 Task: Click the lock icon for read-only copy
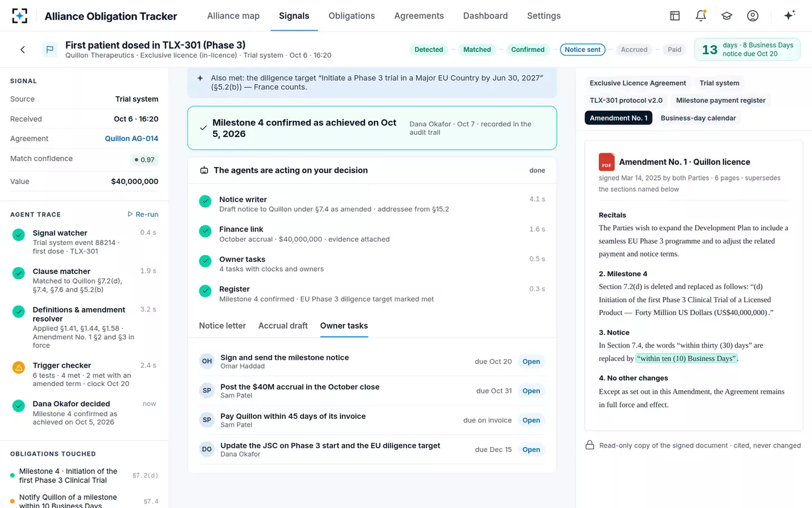[x=590, y=445]
